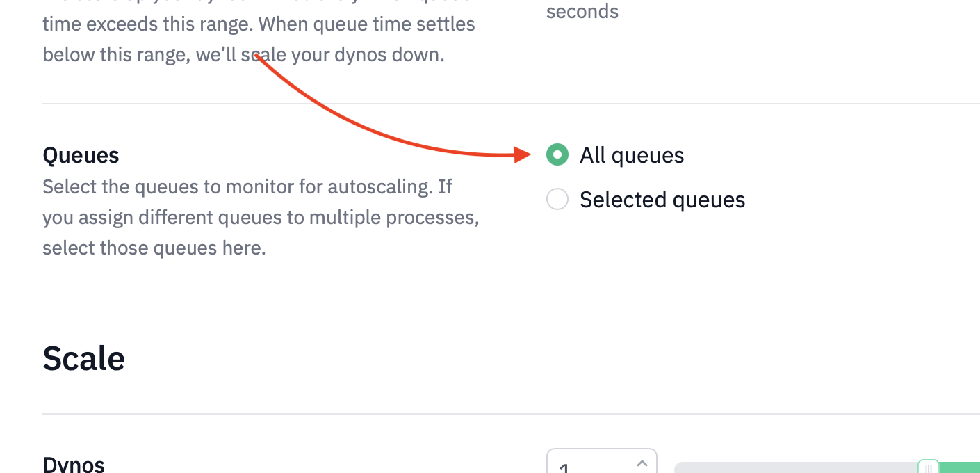Click the "Selected queues" label text
The image size is (980, 473).
tap(662, 200)
